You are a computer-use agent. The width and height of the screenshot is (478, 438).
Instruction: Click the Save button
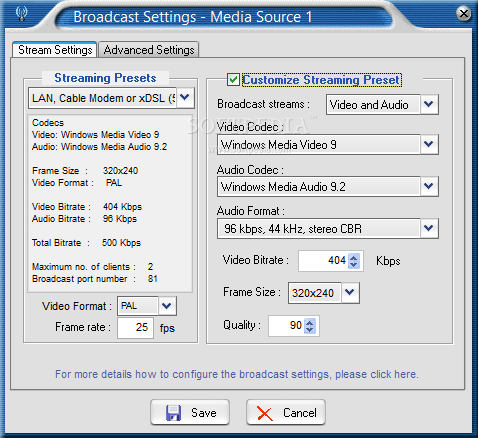coord(190,412)
